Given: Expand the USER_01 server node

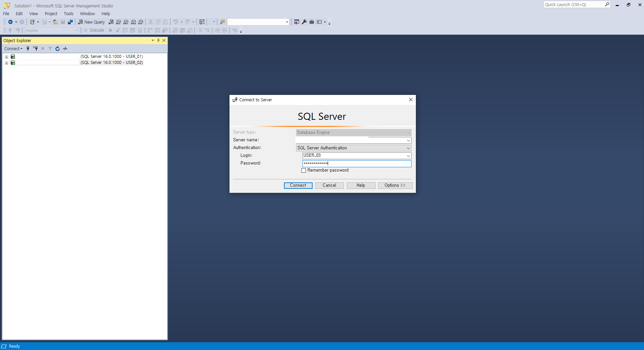Looking at the screenshot, I should click(6, 57).
